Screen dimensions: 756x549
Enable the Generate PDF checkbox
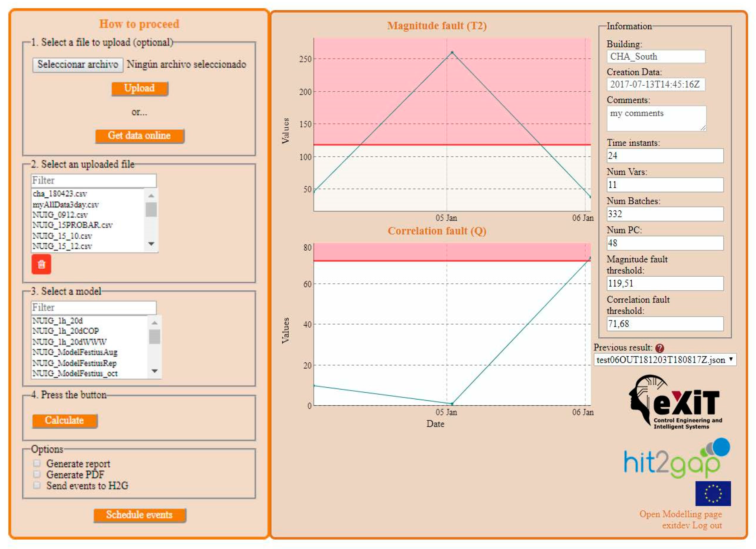[x=37, y=474]
